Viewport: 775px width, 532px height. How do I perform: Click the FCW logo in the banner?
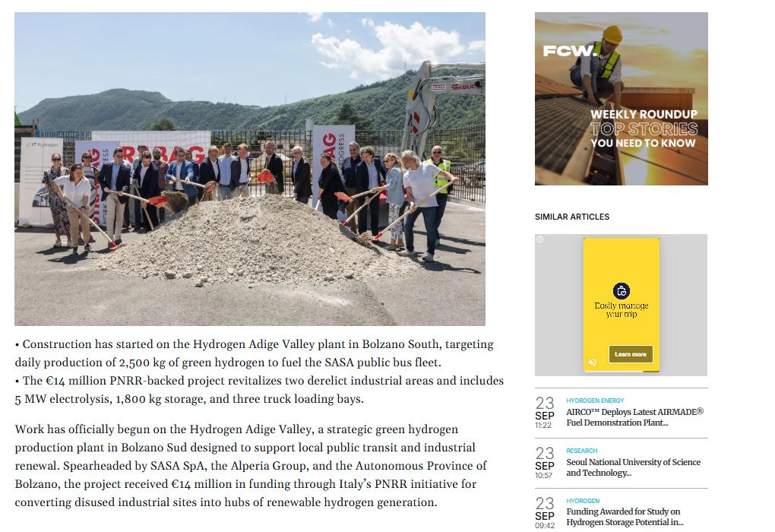[569, 51]
